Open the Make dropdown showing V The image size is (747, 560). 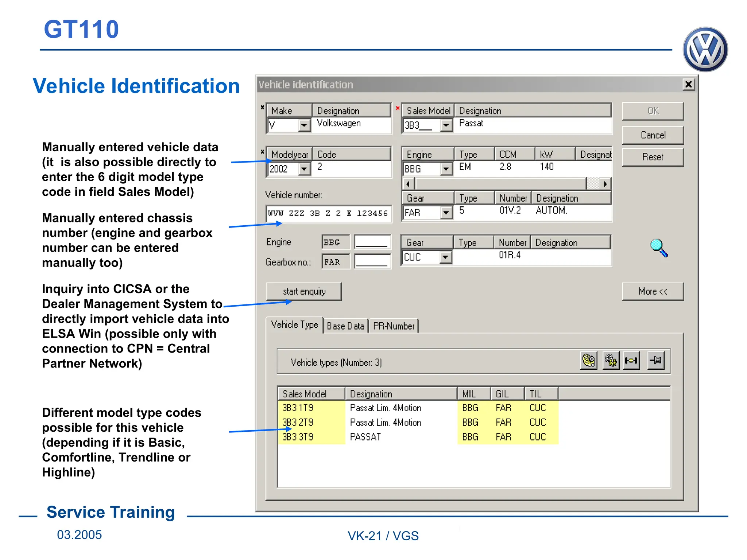click(x=303, y=125)
